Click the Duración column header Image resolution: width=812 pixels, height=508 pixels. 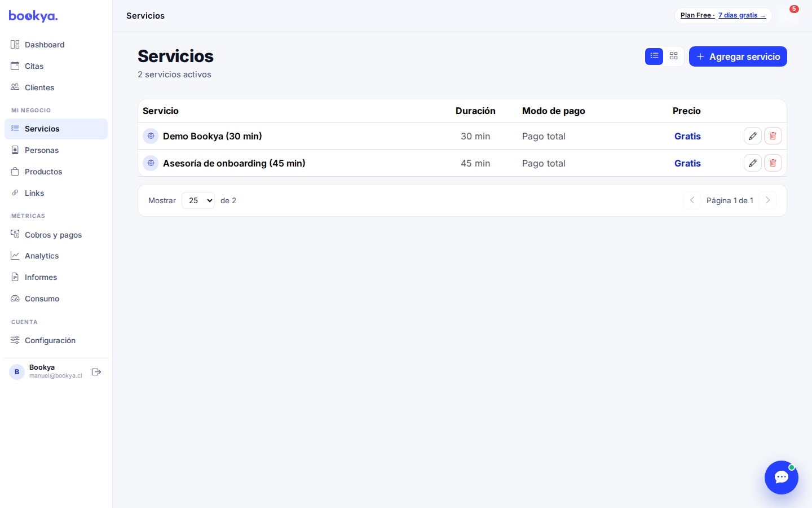[475, 111]
